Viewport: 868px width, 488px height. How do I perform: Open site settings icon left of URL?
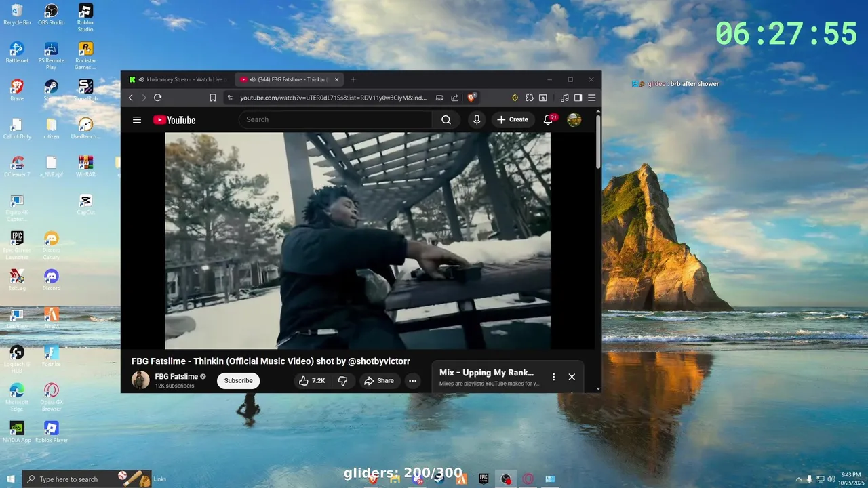click(x=231, y=98)
